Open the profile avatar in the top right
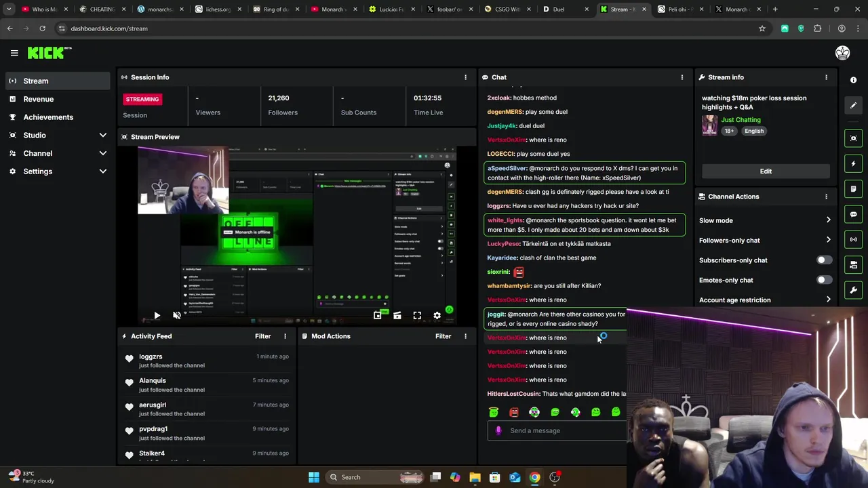 842,53
